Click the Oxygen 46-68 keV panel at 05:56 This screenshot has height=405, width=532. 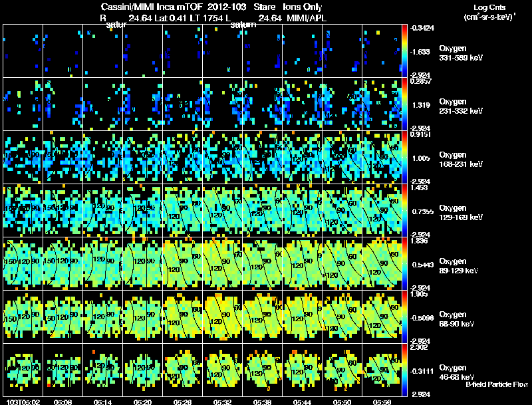382,370
